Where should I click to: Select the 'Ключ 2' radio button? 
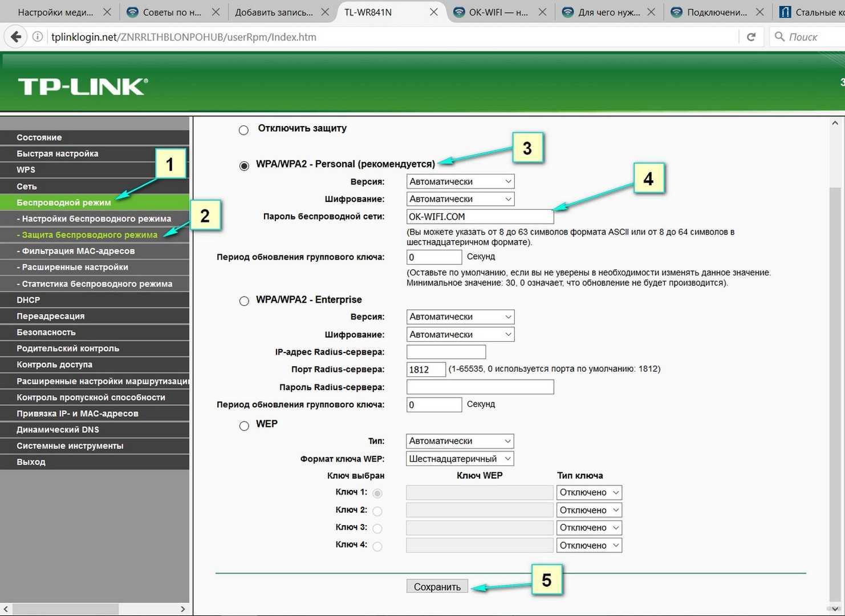pyautogui.click(x=377, y=511)
